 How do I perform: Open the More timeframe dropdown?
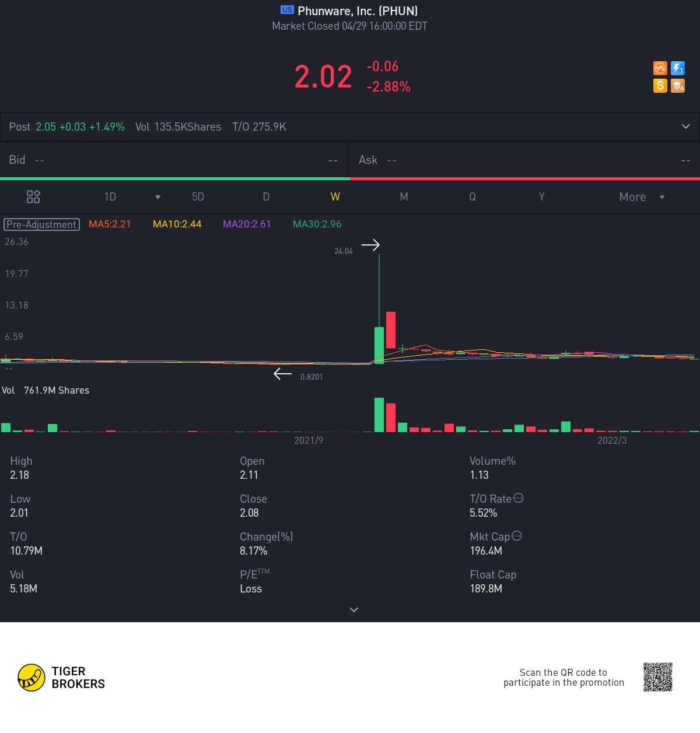[x=642, y=197]
